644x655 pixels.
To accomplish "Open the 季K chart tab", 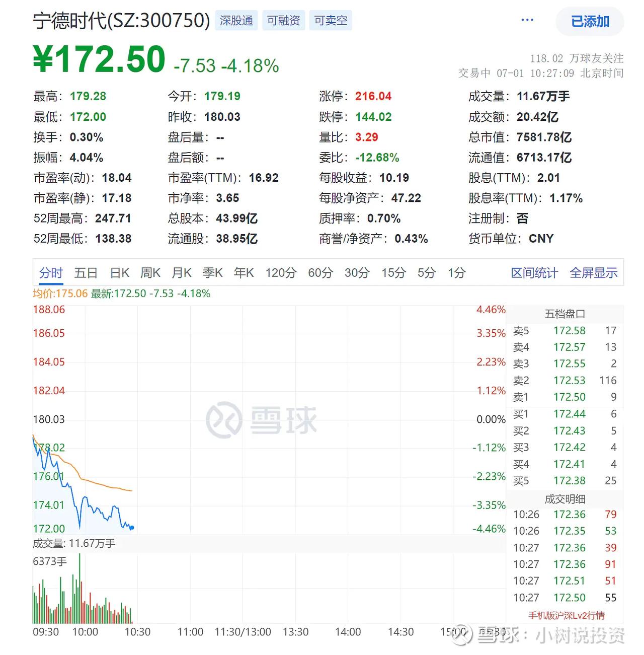I will [213, 273].
